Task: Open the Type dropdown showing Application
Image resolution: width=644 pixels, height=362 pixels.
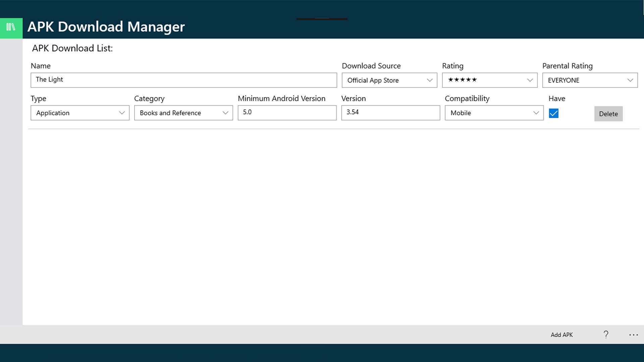Action: pyautogui.click(x=80, y=113)
